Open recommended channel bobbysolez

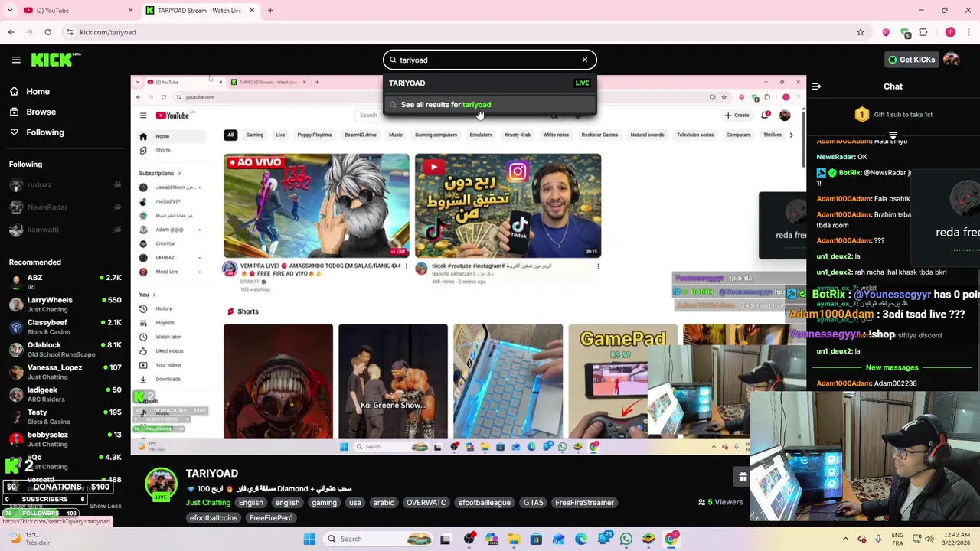pos(64,439)
